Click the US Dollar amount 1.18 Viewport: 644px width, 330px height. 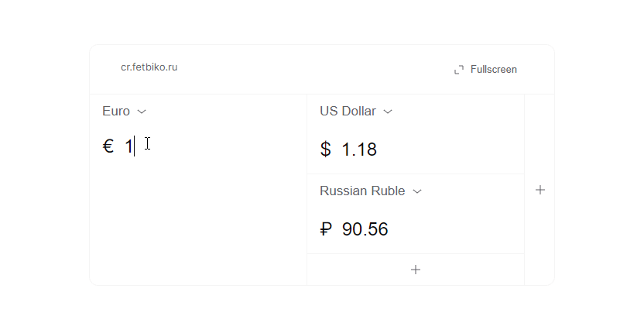[359, 150]
